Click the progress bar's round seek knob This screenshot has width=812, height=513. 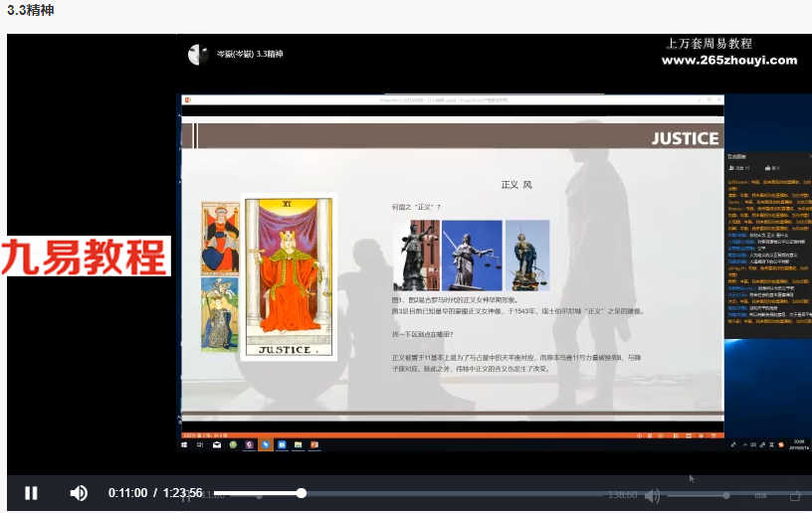click(x=302, y=493)
